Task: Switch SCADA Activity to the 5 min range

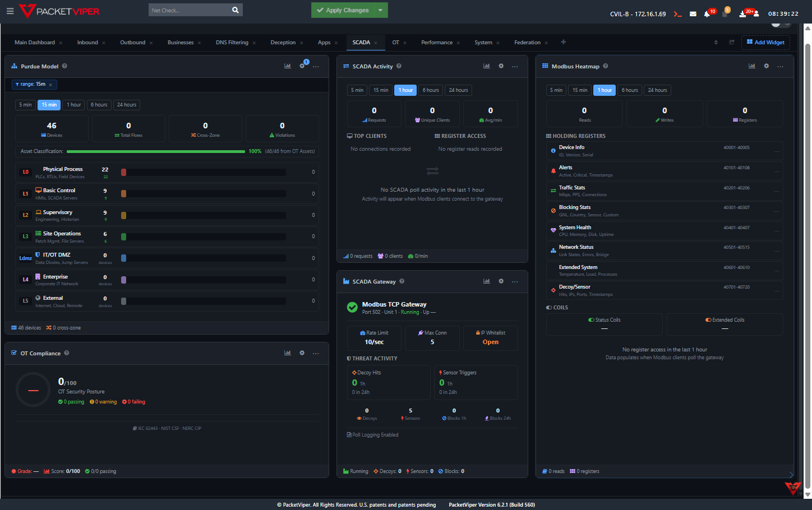Action: coord(357,90)
